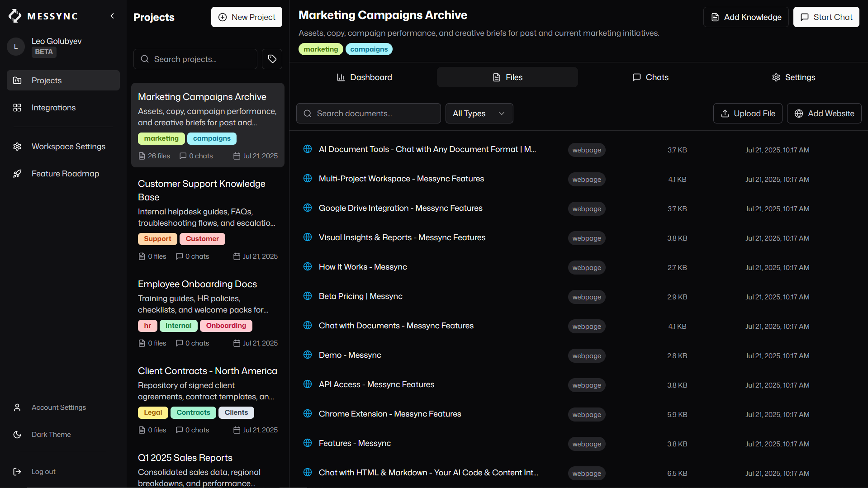
Task: Open Workspace Settings
Action: [63, 147]
